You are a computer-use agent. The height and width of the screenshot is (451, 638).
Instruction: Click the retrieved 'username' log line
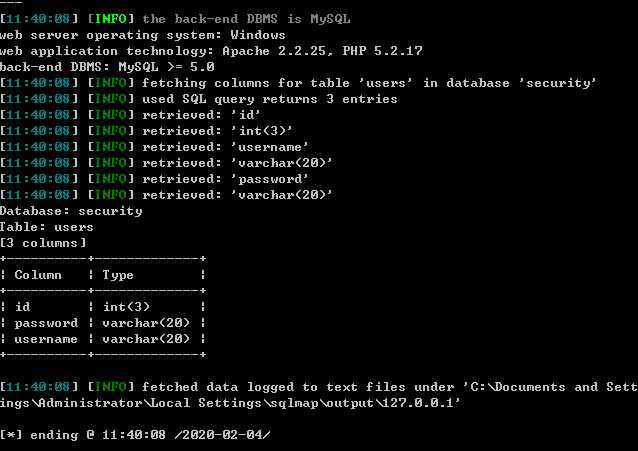pyautogui.click(x=154, y=147)
